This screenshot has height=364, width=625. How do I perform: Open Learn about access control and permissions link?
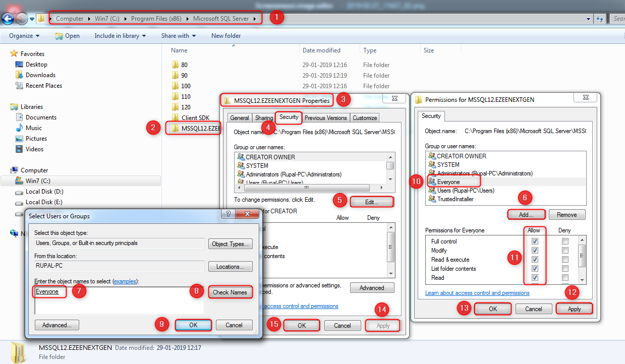coord(477,293)
